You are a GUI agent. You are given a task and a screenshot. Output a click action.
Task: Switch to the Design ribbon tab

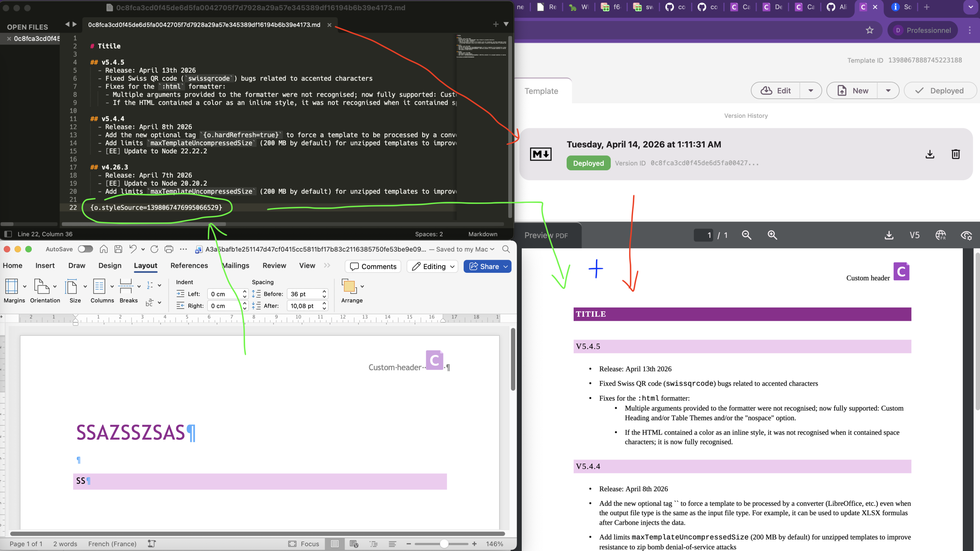click(x=110, y=265)
